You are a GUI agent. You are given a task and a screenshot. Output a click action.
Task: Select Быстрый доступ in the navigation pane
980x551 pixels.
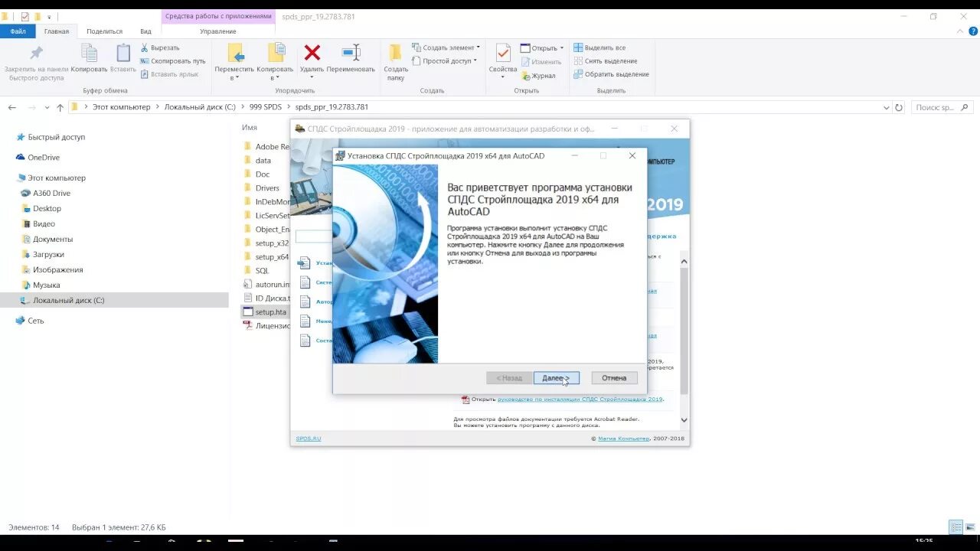coord(57,138)
